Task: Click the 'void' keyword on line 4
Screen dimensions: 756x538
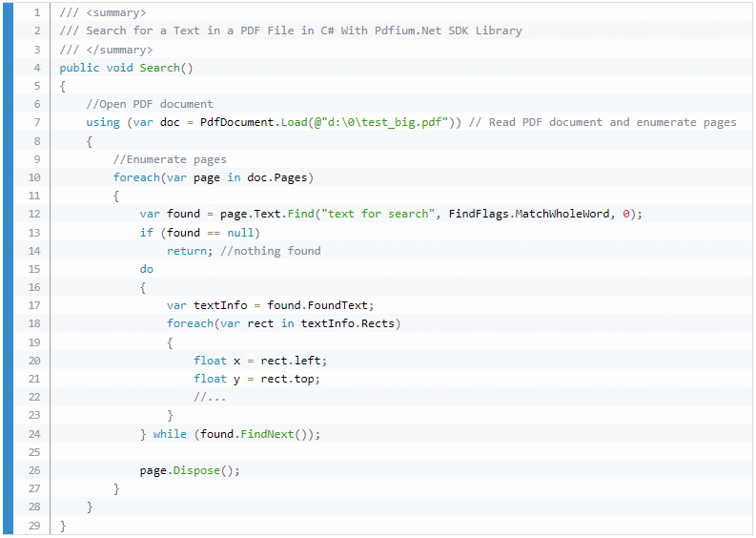Action: click(x=119, y=68)
